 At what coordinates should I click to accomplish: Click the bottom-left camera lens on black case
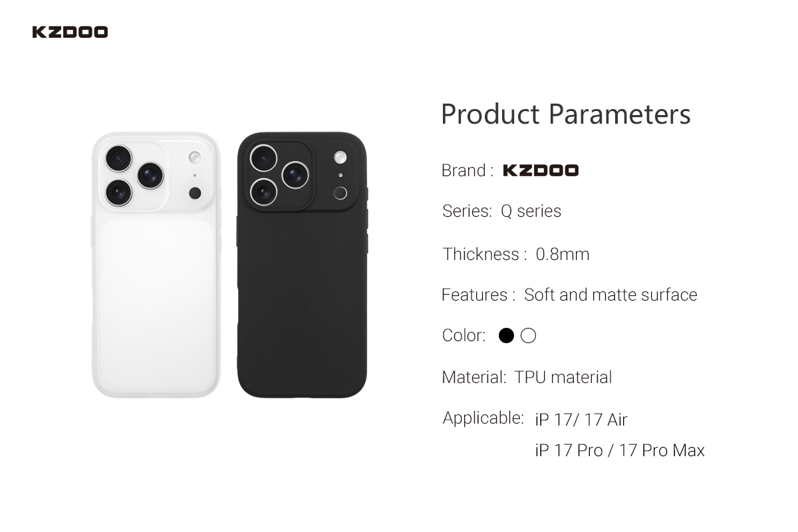pyautogui.click(x=263, y=192)
